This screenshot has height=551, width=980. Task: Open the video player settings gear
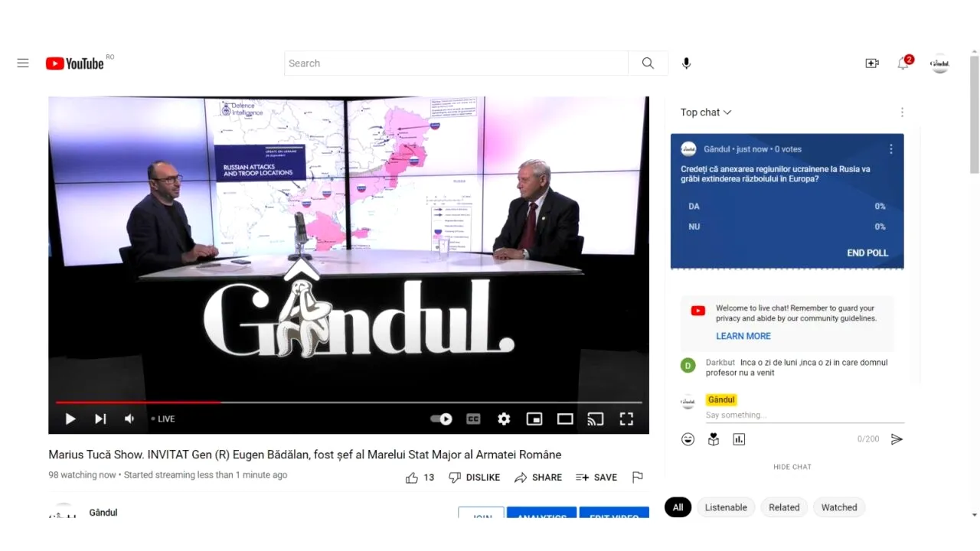tap(504, 419)
